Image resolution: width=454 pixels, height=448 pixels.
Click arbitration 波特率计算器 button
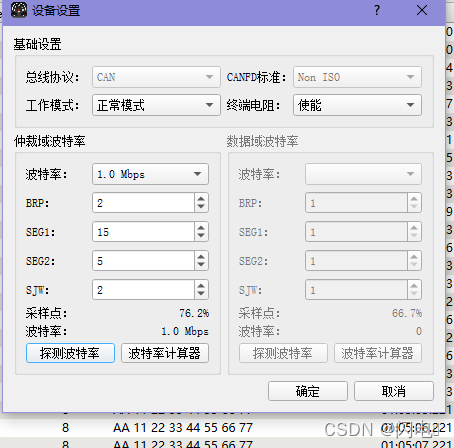165,353
